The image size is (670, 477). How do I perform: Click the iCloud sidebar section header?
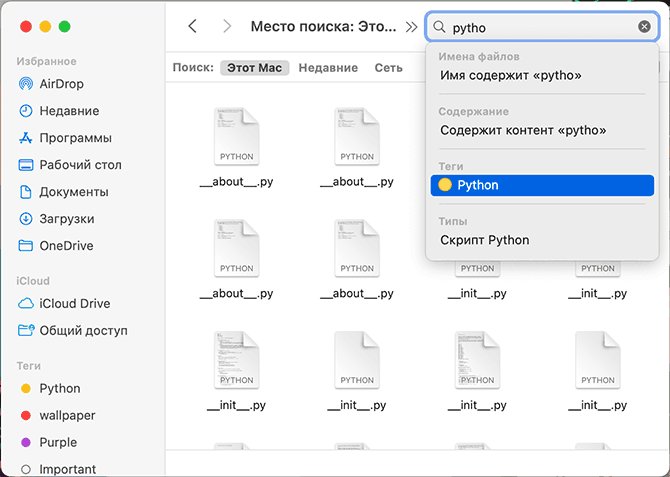(33, 281)
